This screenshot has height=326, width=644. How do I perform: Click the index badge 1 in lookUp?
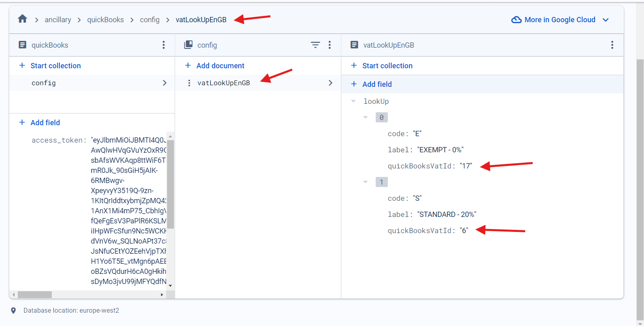tap(381, 182)
